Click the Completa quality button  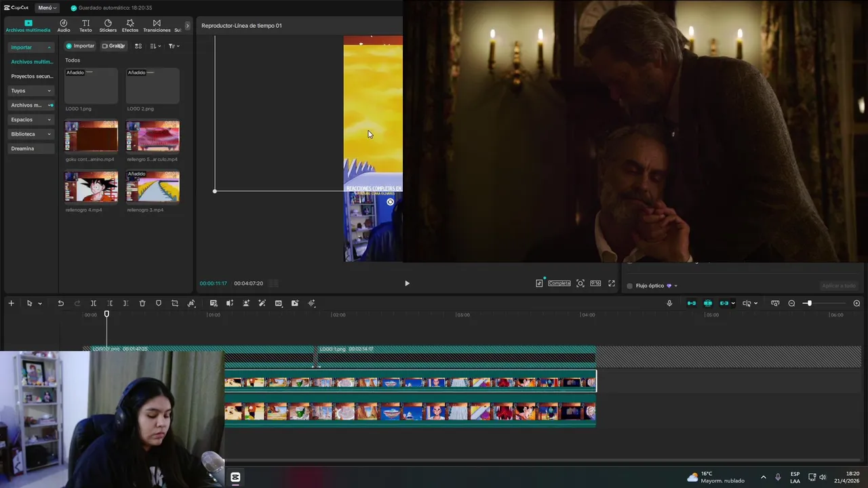point(559,283)
